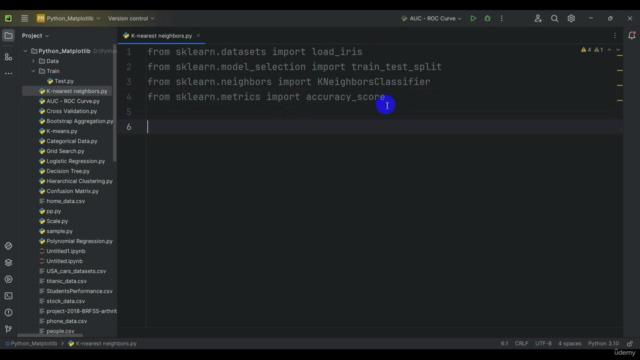Select home_data.csv file
640x360 pixels.
coord(65,201)
